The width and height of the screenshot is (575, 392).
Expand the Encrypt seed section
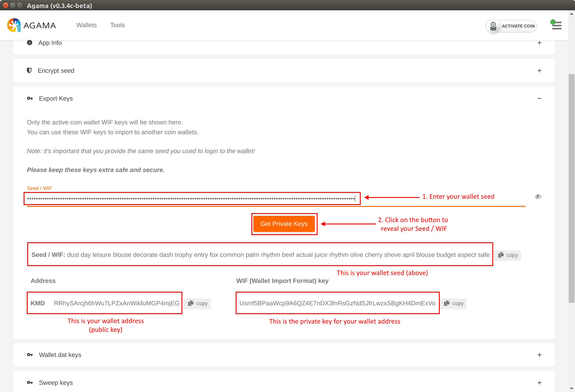[539, 71]
